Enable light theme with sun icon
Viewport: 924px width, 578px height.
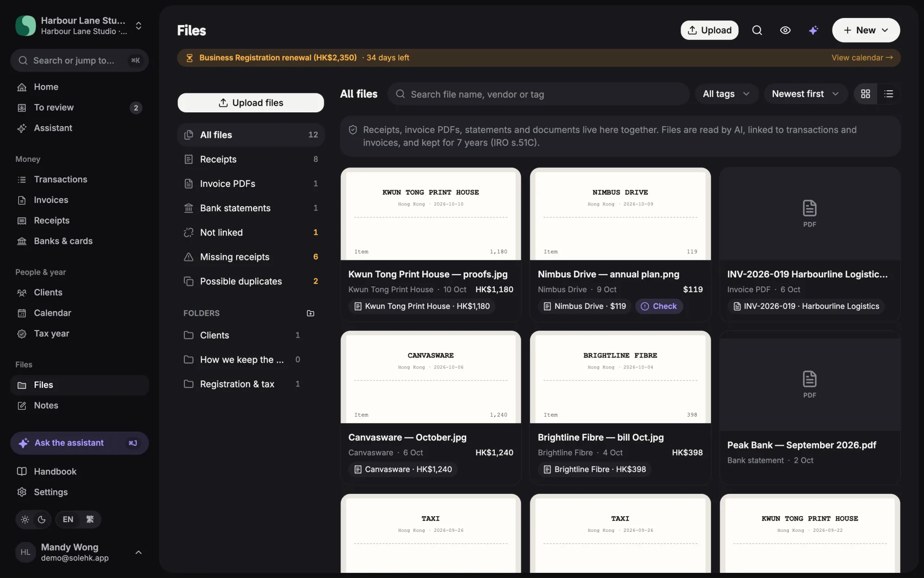click(25, 519)
